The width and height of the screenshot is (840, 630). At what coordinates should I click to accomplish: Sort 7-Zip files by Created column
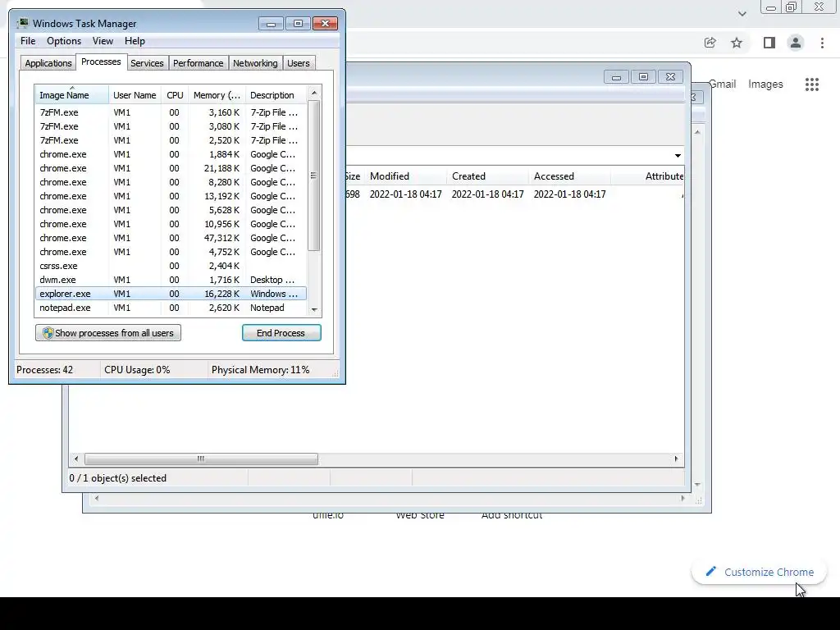tap(487, 176)
